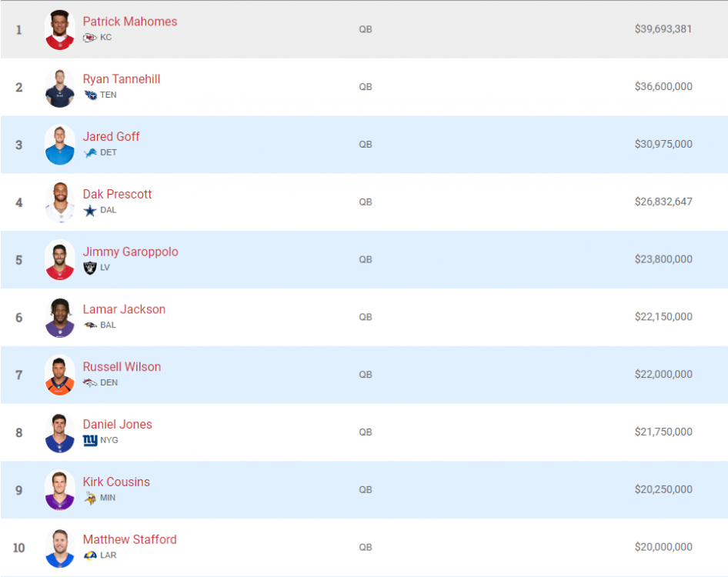Click the Detroit Lions team logo
This screenshot has height=577, width=728.
pyautogui.click(x=90, y=153)
